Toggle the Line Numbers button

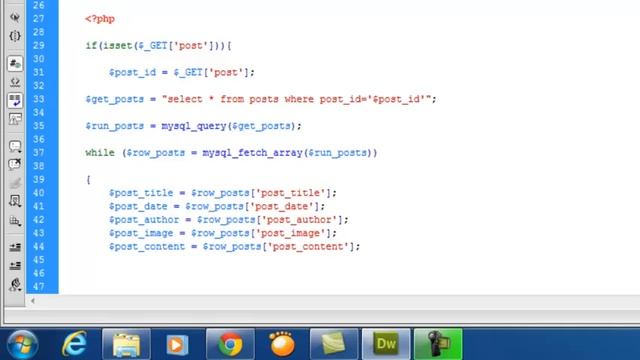point(15,63)
